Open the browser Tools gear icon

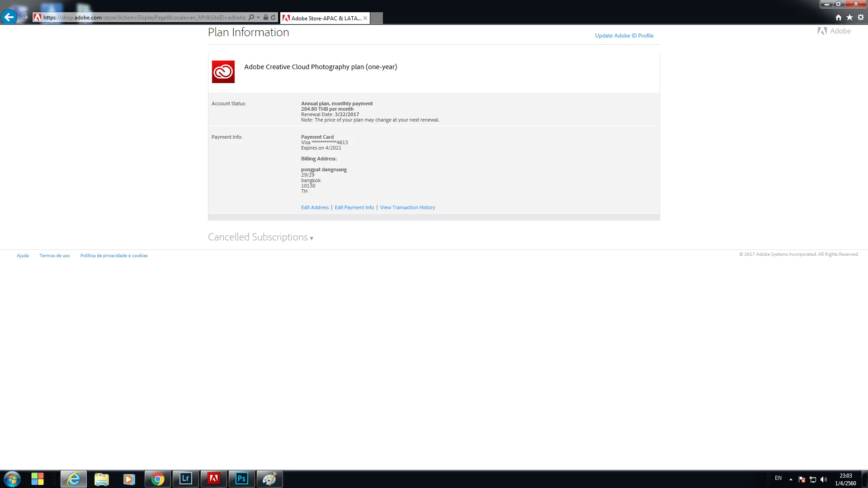tap(861, 18)
